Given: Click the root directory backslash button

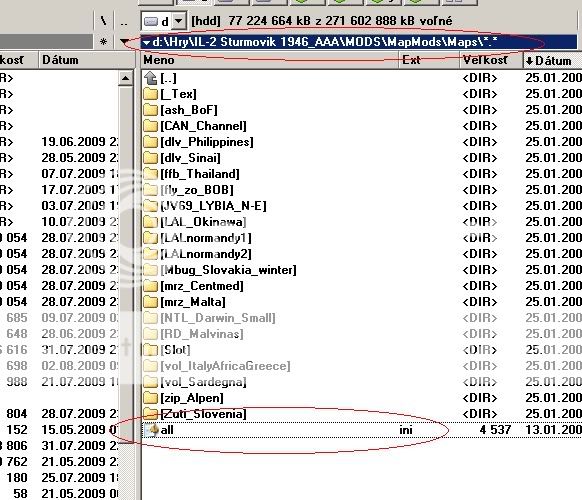Looking at the screenshot, I should click(x=103, y=21).
